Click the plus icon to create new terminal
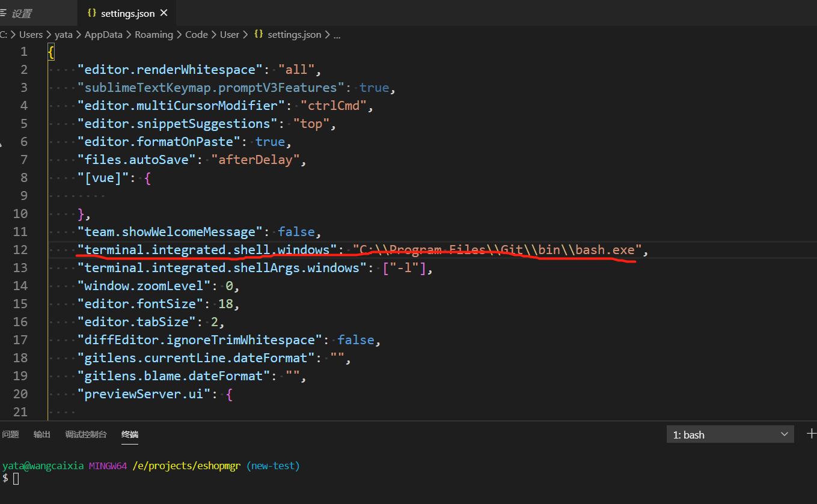The width and height of the screenshot is (817, 504). 810,434
